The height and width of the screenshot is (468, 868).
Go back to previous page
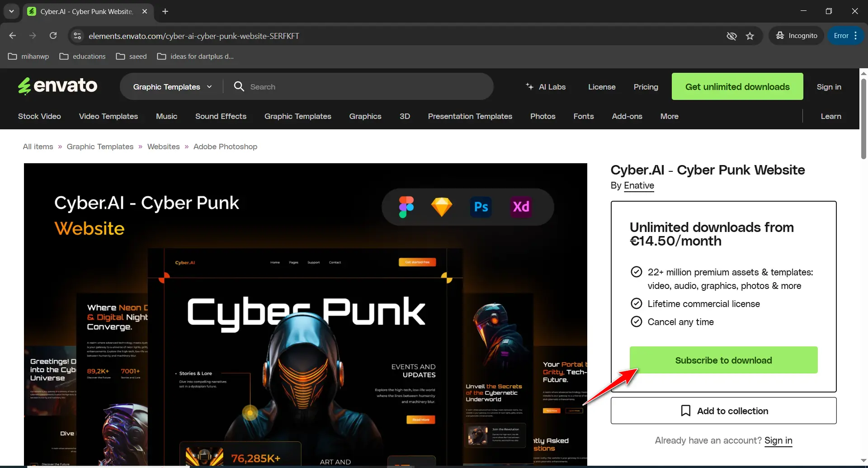pyautogui.click(x=13, y=36)
